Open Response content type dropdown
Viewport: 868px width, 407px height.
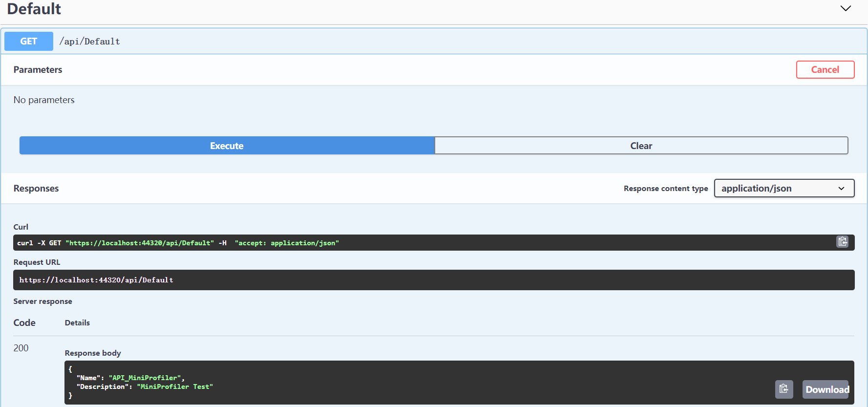coord(784,188)
